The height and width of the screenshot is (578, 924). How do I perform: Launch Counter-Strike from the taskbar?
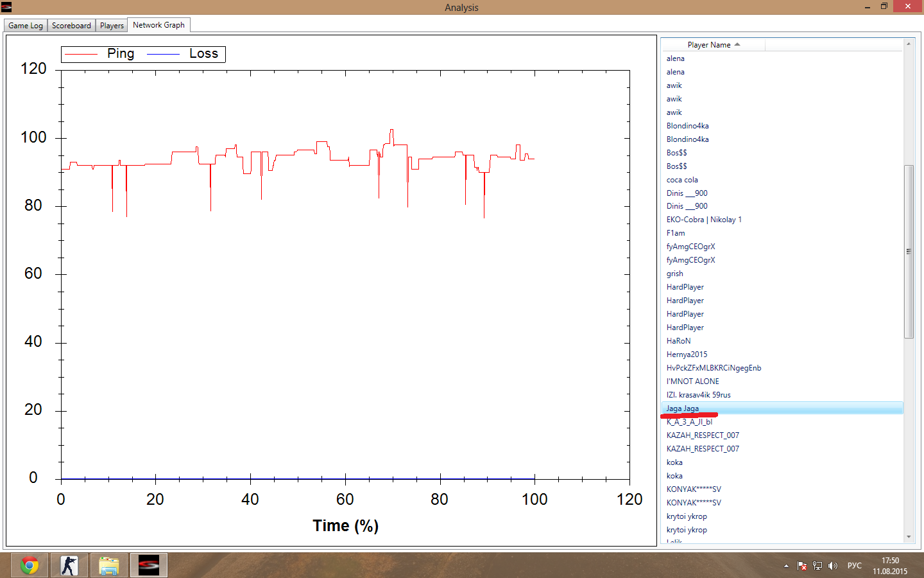(69, 565)
